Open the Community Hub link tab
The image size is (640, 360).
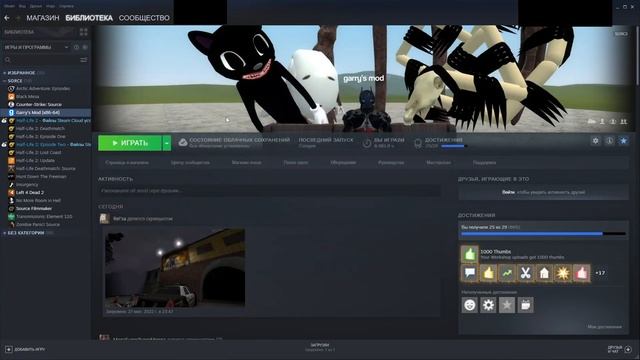click(190, 162)
